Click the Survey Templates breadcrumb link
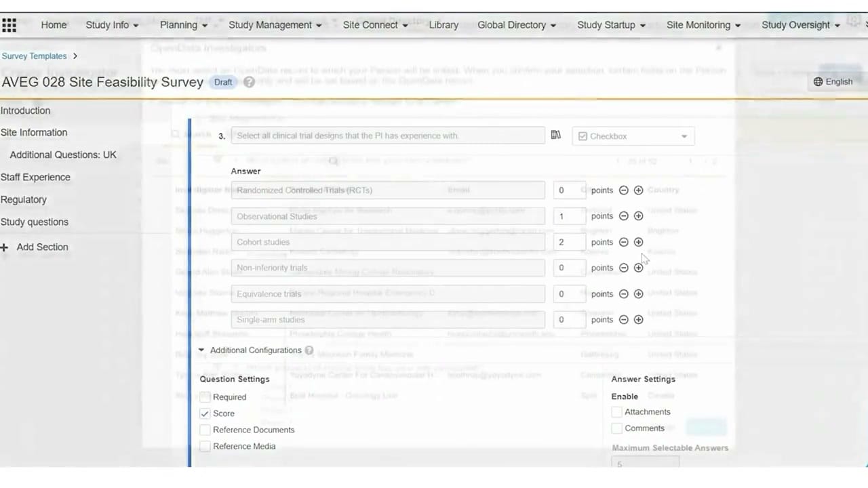Viewport: 868px width, 488px height. coord(34,56)
